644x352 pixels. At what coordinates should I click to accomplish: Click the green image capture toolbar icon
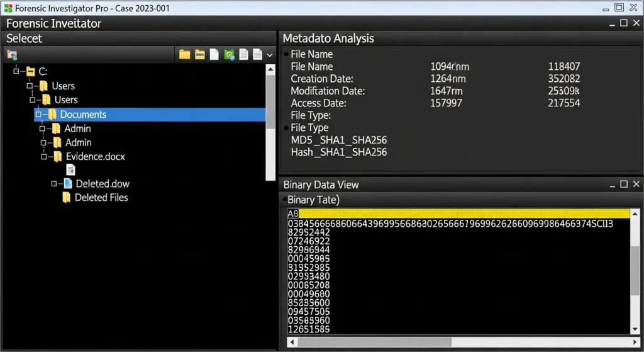coord(229,54)
